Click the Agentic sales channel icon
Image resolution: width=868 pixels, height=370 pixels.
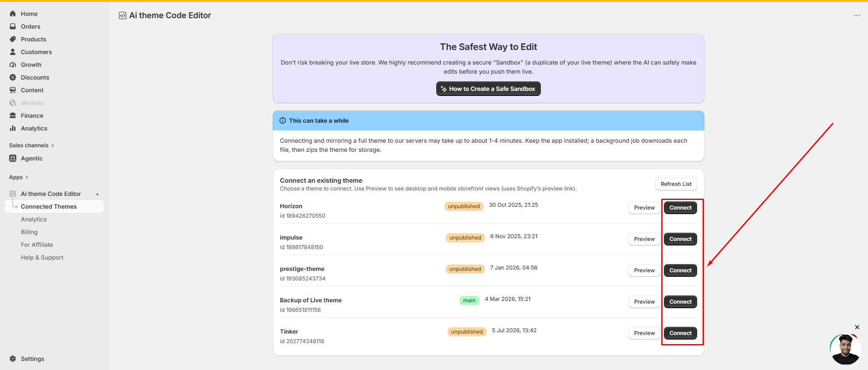coord(13,158)
